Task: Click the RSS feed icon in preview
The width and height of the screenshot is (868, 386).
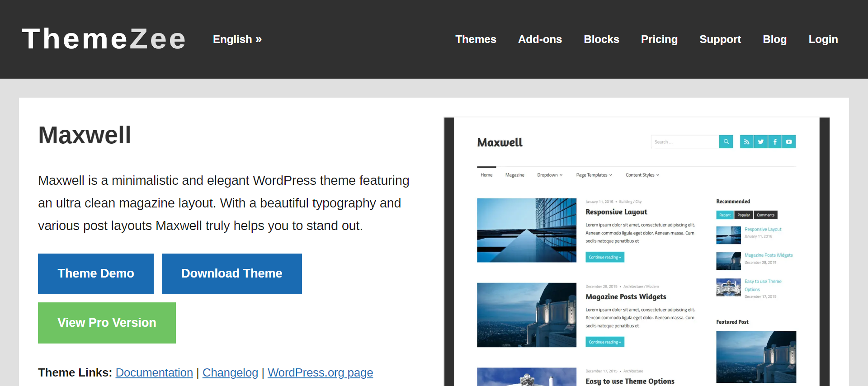Action: (747, 142)
